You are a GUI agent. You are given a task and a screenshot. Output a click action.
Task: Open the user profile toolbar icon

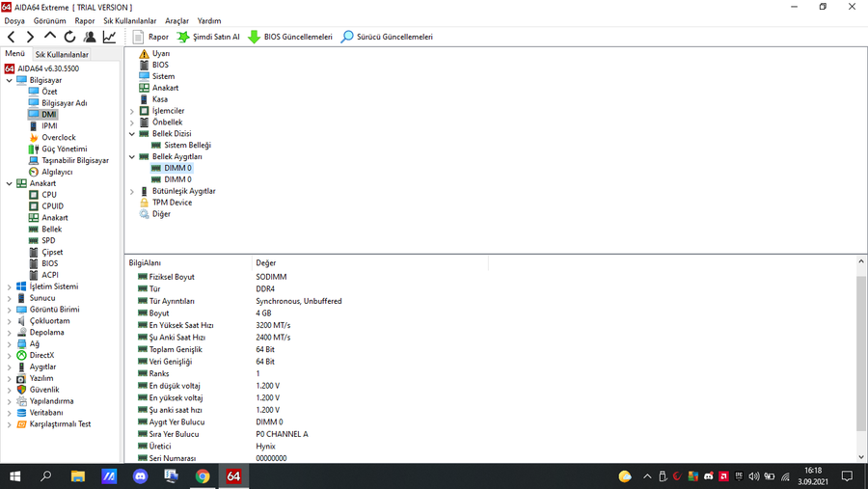[89, 37]
